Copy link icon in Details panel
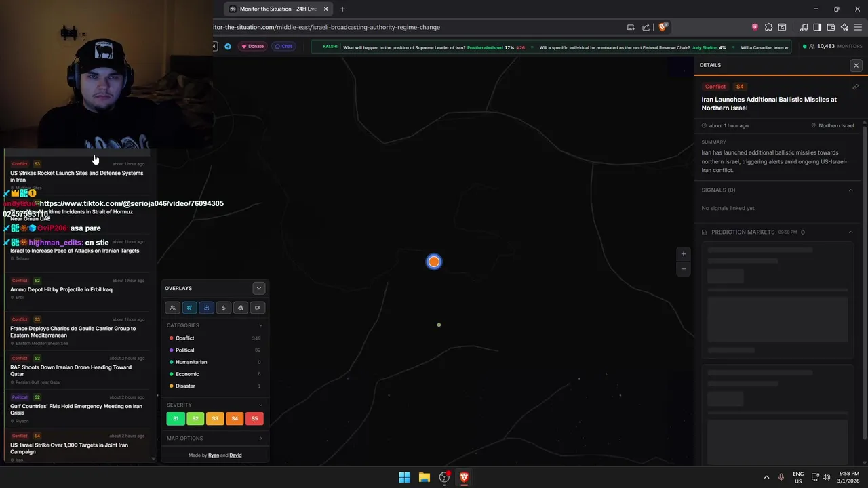 pyautogui.click(x=855, y=87)
